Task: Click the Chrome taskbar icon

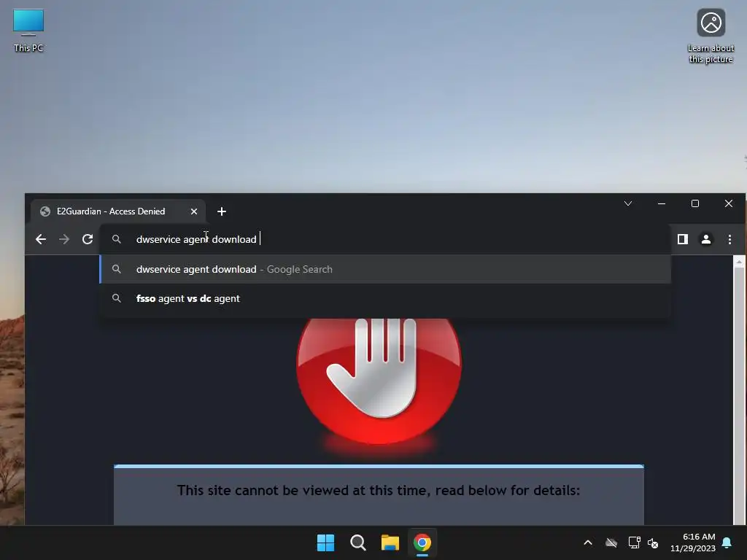Action: pyautogui.click(x=422, y=542)
